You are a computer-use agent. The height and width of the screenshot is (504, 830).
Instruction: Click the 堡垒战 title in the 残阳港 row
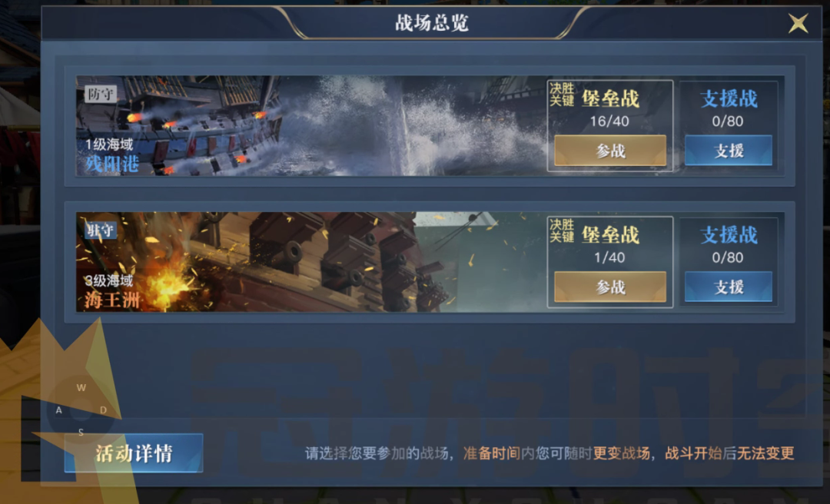point(610,98)
